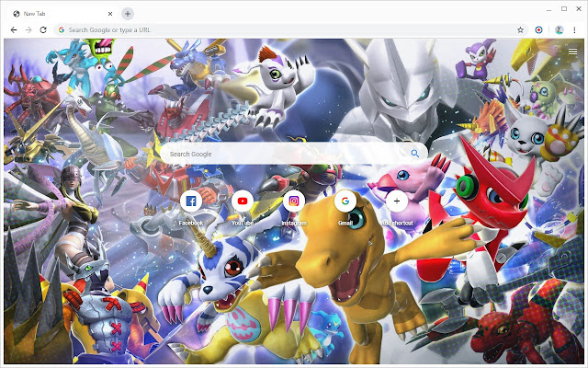Bookmark this page with the star icon
Screen dimensions: 588x368
[520, 30]
